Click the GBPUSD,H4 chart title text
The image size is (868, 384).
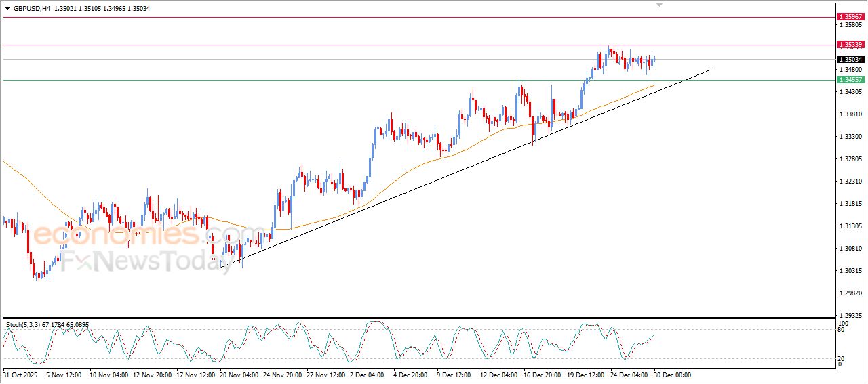(32, 9)
